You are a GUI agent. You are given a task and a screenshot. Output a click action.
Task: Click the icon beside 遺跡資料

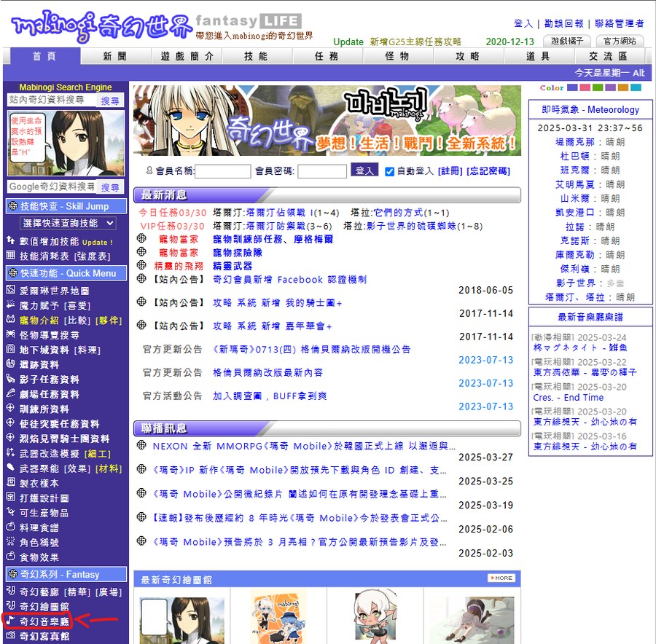10,364
